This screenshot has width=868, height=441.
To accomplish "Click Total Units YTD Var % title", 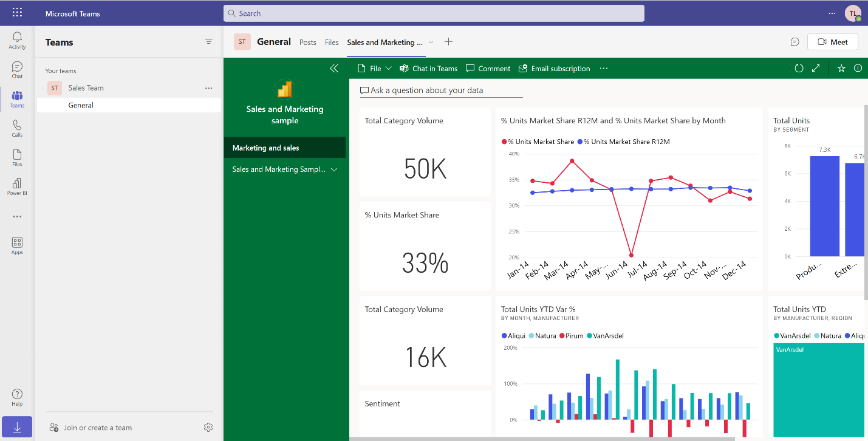I will pyautogui.click(x=538, y=309).
